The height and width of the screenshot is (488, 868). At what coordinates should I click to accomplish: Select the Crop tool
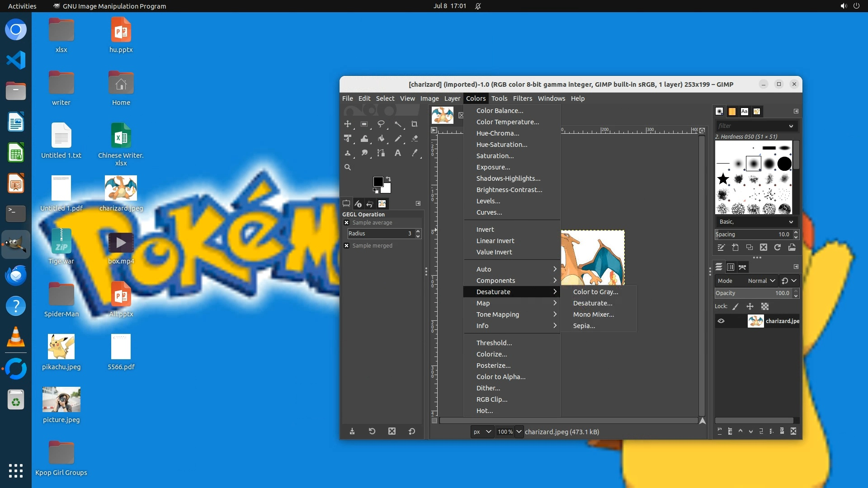click(414, 124)
